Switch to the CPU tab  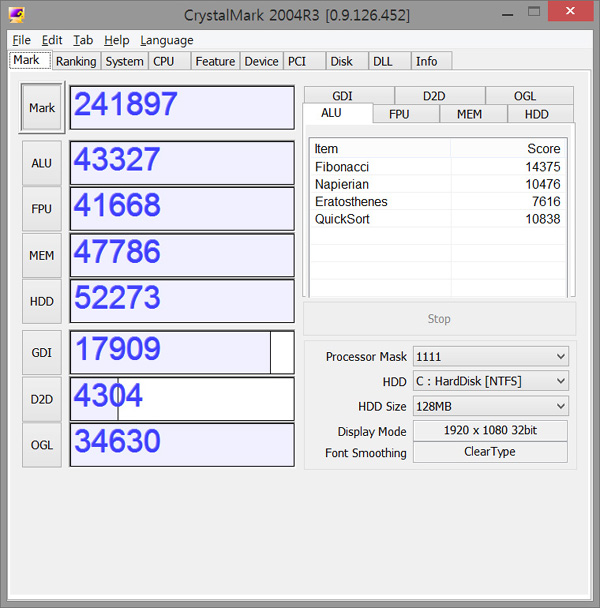[x=169, y=61]
